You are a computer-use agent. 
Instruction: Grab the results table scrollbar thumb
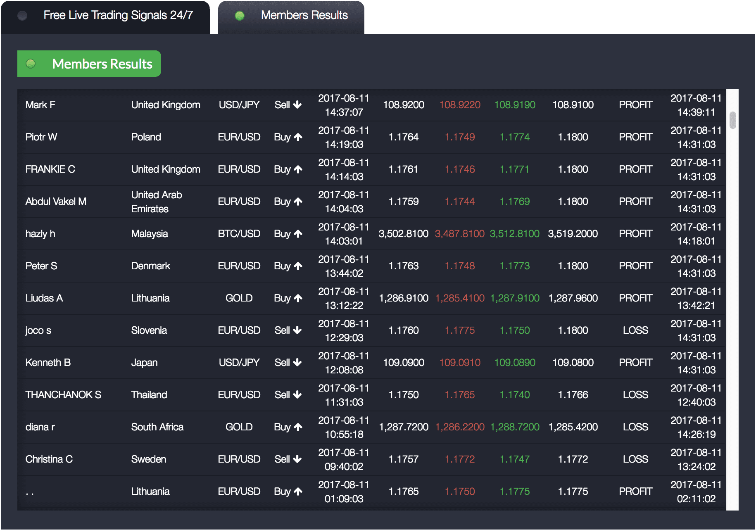[733, 120]
